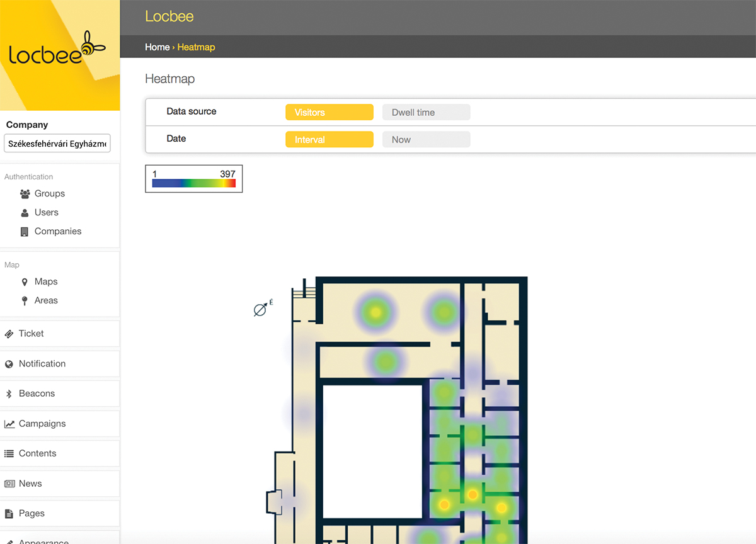This screenshot has height=544, width=756.
Task: Click the Users person icon
Action: (x=25, y=213)
